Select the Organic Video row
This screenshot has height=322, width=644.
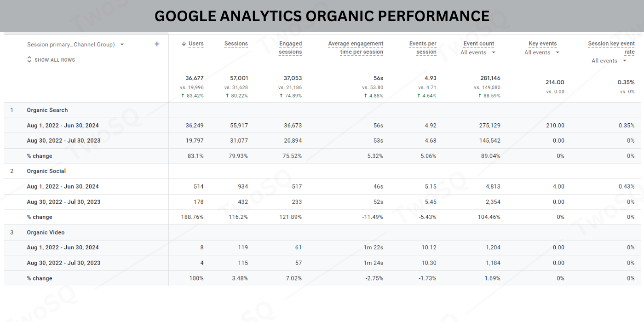pyautogui.click(x=46, y=232)
